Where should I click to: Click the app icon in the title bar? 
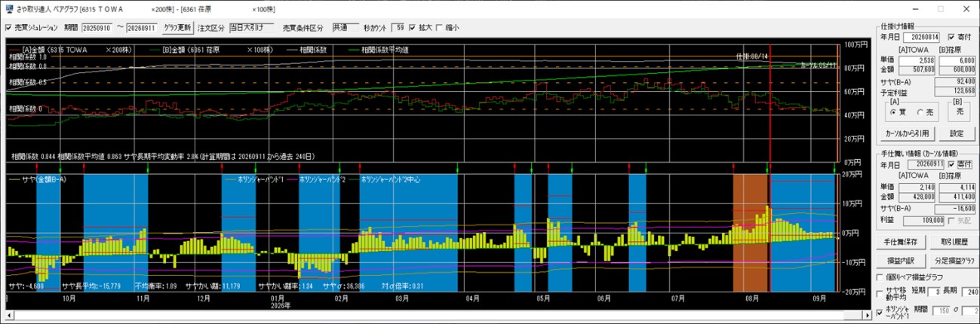pyautogui.click(x=8, y=8)
